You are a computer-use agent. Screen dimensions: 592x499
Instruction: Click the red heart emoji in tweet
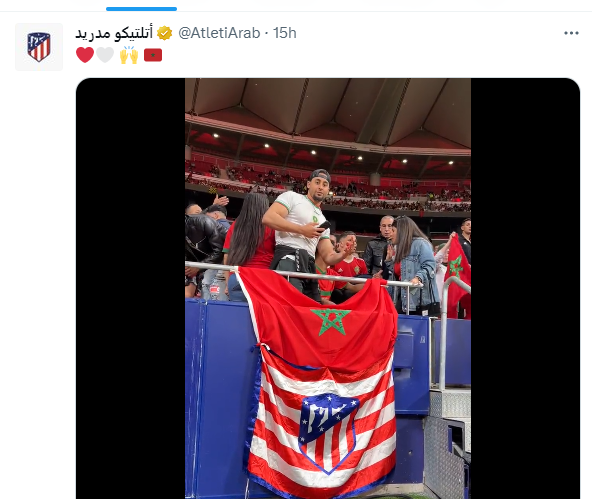(85, 55)
